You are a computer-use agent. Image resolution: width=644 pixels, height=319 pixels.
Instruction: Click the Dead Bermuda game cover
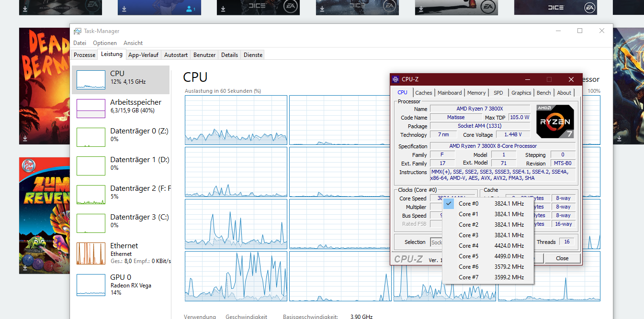[x=45, y=86]
